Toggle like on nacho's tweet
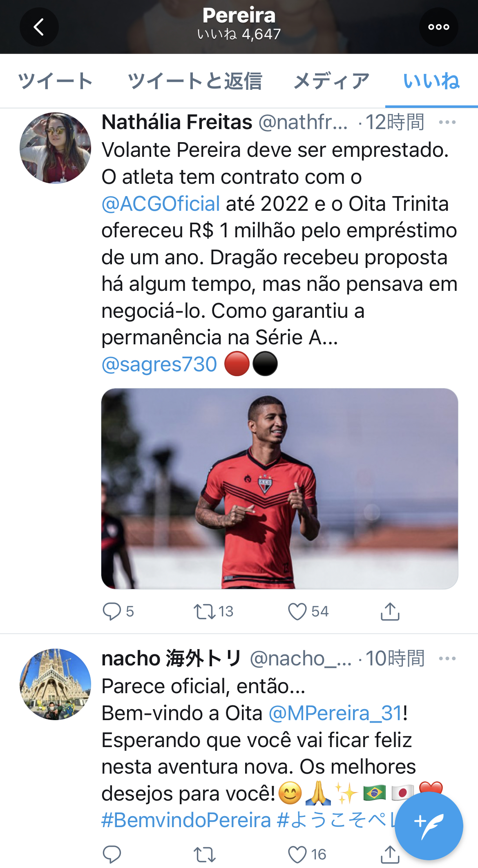Viewport: 478px width, 868px height. (297, 854)
